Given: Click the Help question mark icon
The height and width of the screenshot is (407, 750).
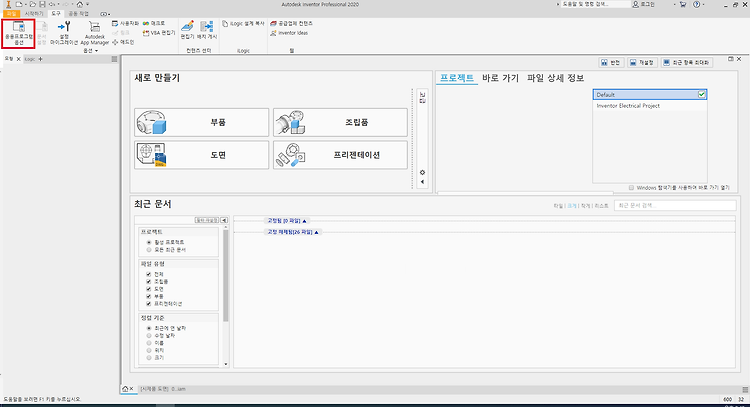Looking at the screenshot, I should pos(696,4).
